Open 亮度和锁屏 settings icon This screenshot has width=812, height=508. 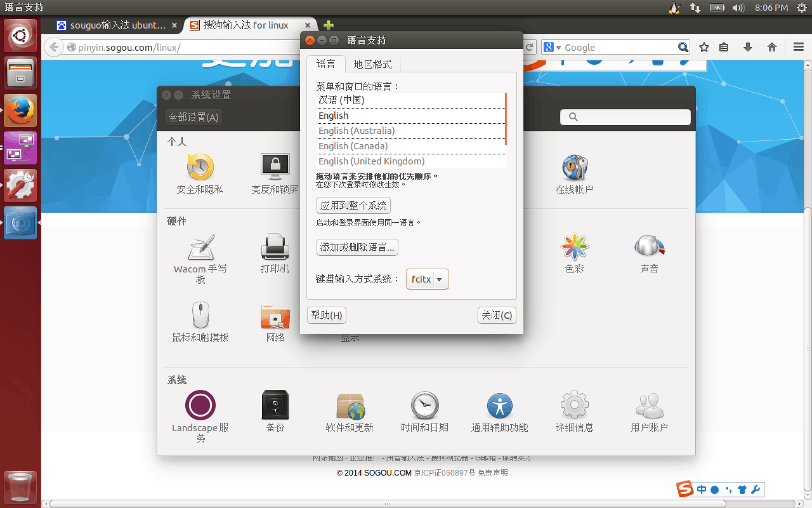[275, 174]
